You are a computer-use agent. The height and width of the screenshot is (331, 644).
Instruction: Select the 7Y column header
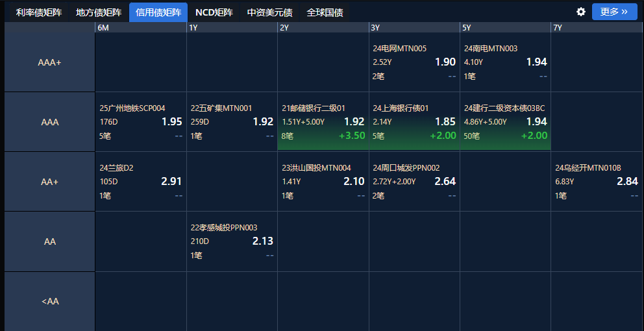[597, 27]
